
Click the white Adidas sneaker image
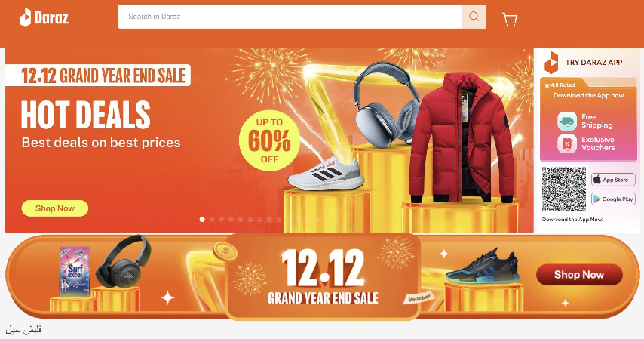click(326, 173)
